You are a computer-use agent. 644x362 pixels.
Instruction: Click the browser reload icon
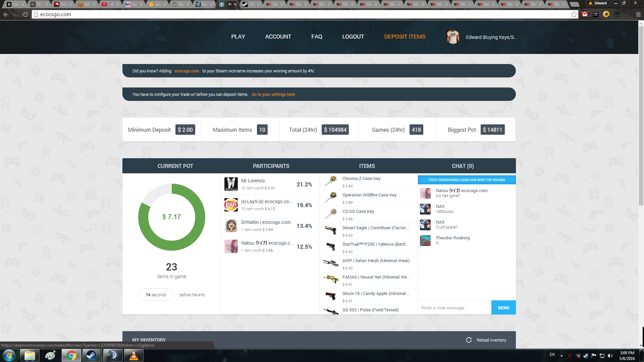25,14
